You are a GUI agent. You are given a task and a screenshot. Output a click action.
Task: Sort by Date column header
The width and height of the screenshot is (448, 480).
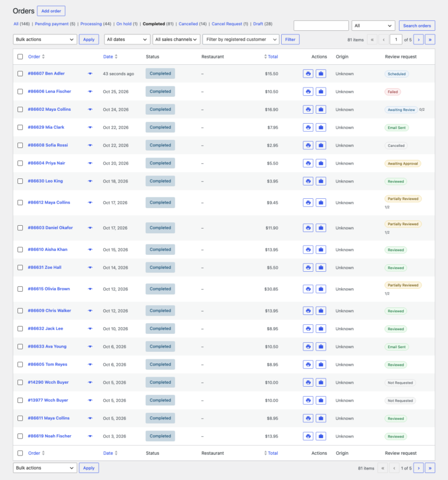pyautogui.click(x=110, y=57)
